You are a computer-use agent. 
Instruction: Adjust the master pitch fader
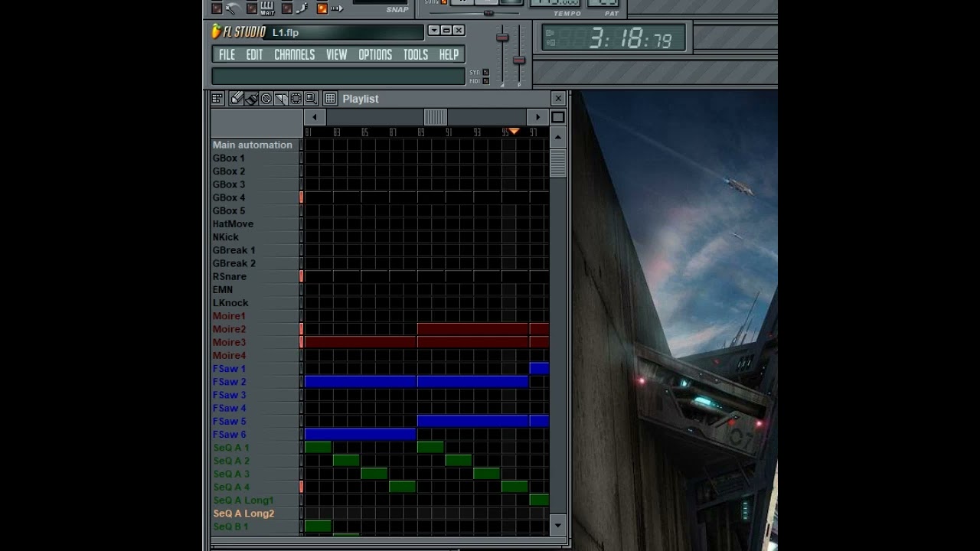[519, 60]
